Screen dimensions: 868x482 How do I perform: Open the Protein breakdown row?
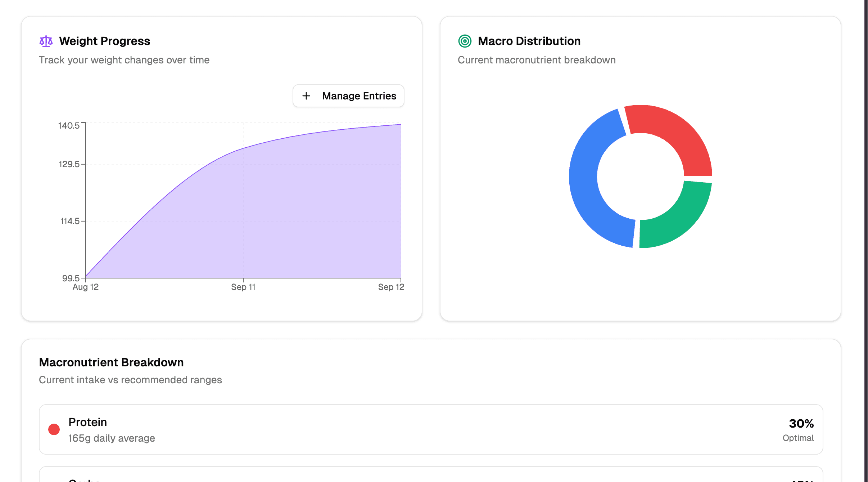[430, 429]
